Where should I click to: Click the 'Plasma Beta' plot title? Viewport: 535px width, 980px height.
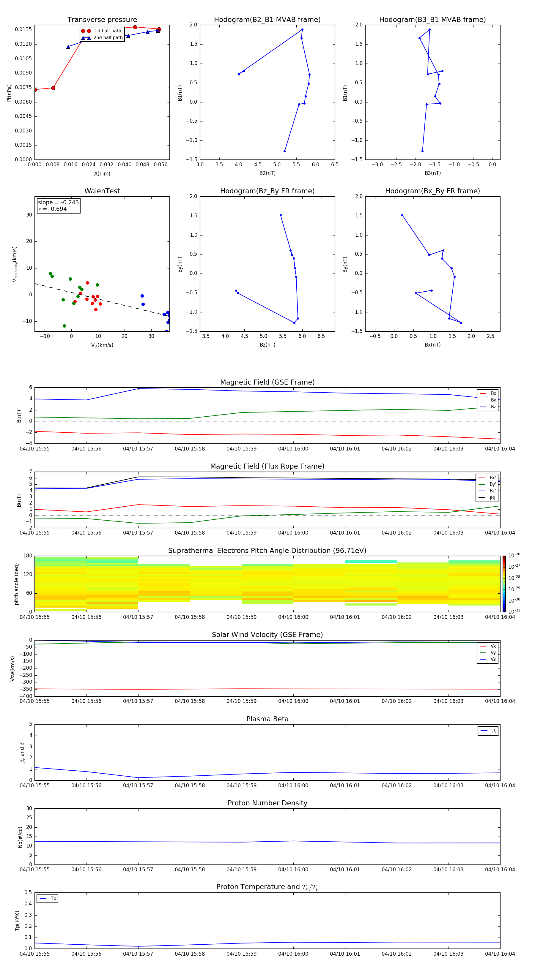267,719
